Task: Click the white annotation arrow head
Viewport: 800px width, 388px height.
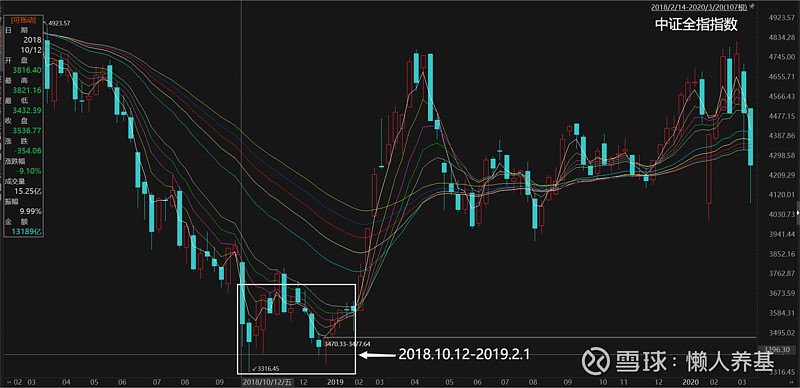Action: tap(363, 354)
